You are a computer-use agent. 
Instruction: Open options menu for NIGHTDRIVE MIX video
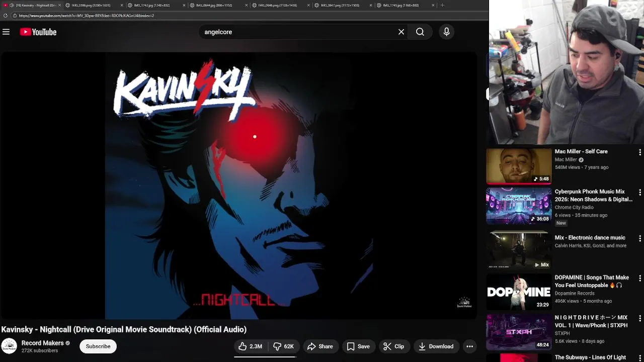(x=639, y=318)
